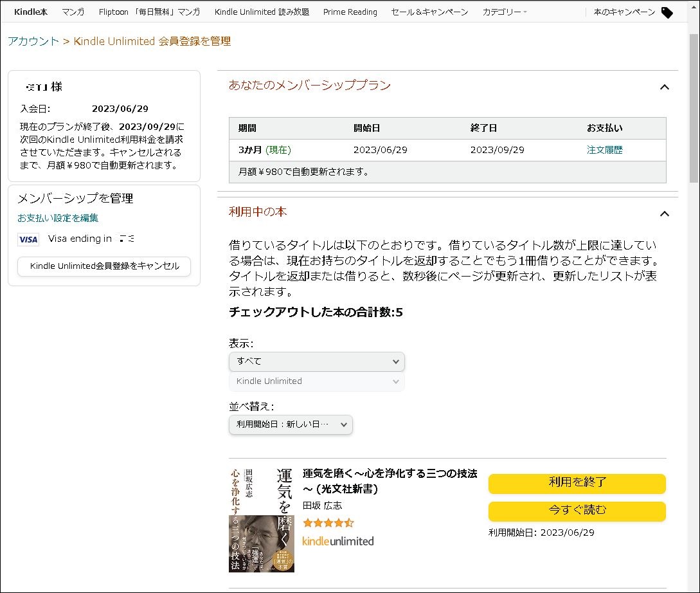
Task: Click the 終了日 value 2023/09/29 cell
Action: [498, 150]
